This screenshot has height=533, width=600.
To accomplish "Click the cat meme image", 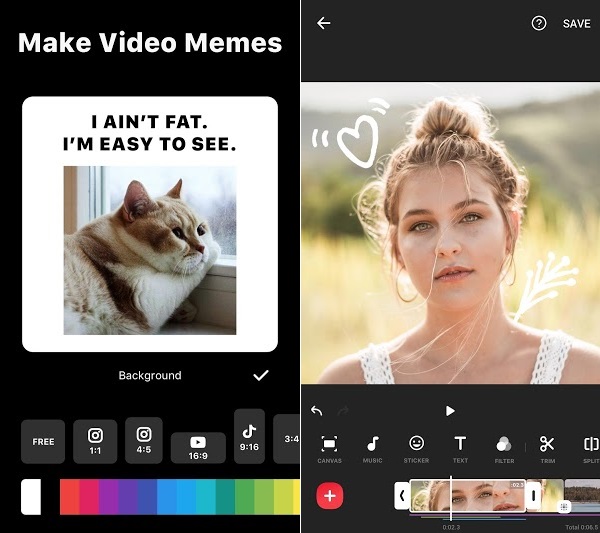I will (x=150, y=250).
